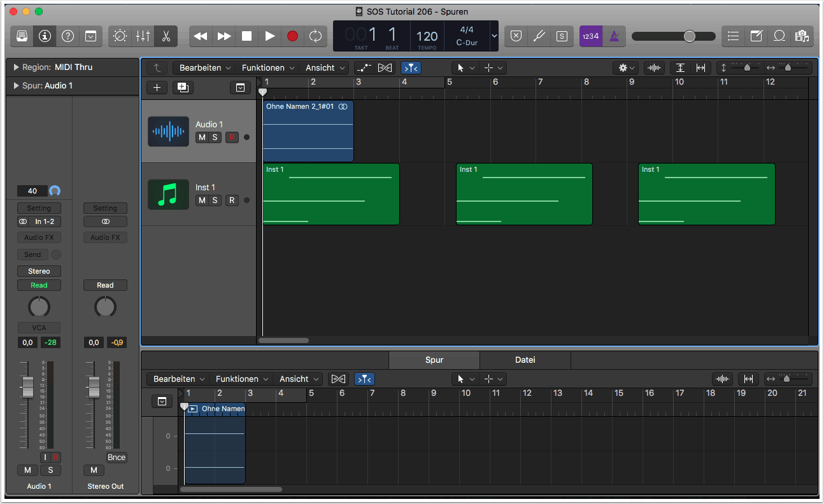
Task: Switch to the Datei tab
Action: pyautogui.click(x=525, y=360)
